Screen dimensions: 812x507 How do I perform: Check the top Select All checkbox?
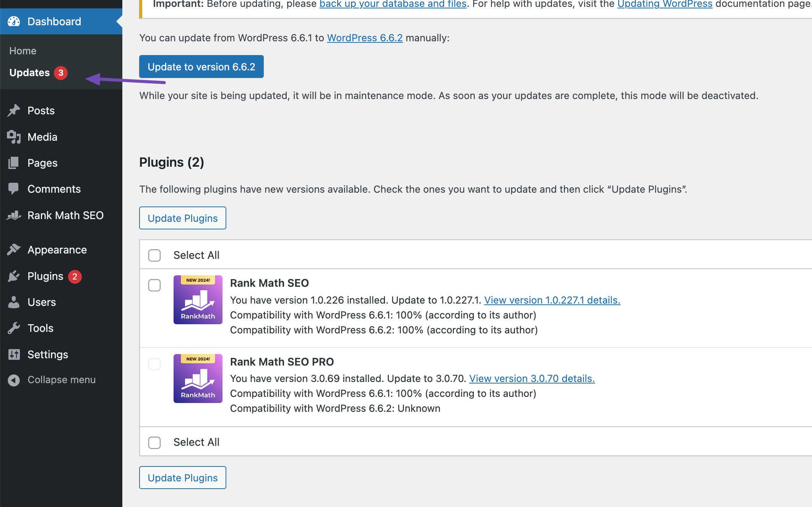(154, 255)
